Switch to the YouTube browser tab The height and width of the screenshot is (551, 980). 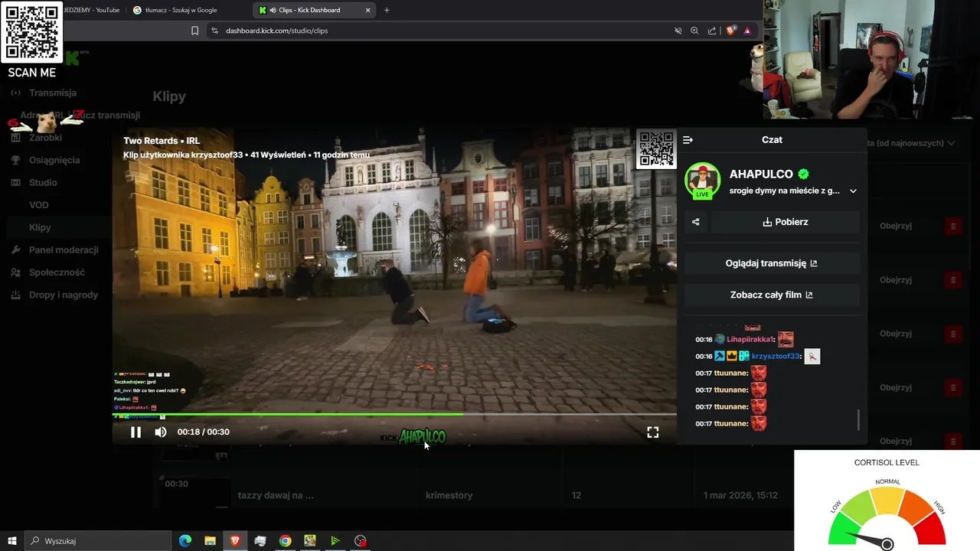point(92,10)
